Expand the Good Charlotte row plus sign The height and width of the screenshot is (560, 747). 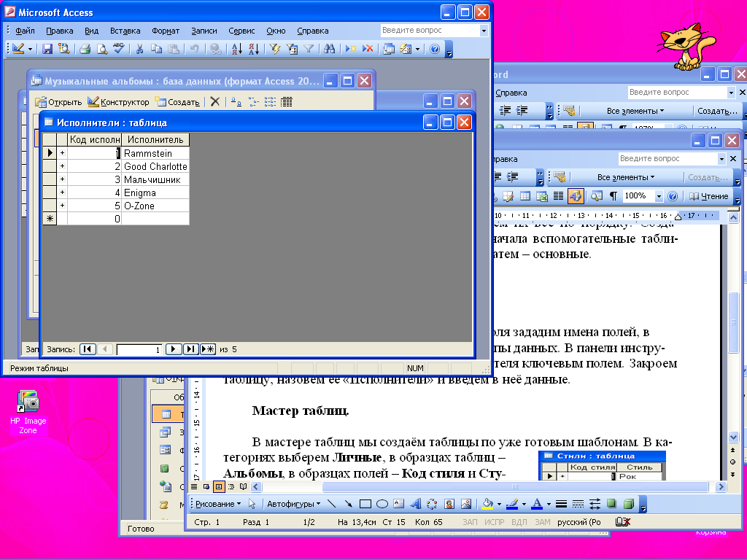(62, 166)
